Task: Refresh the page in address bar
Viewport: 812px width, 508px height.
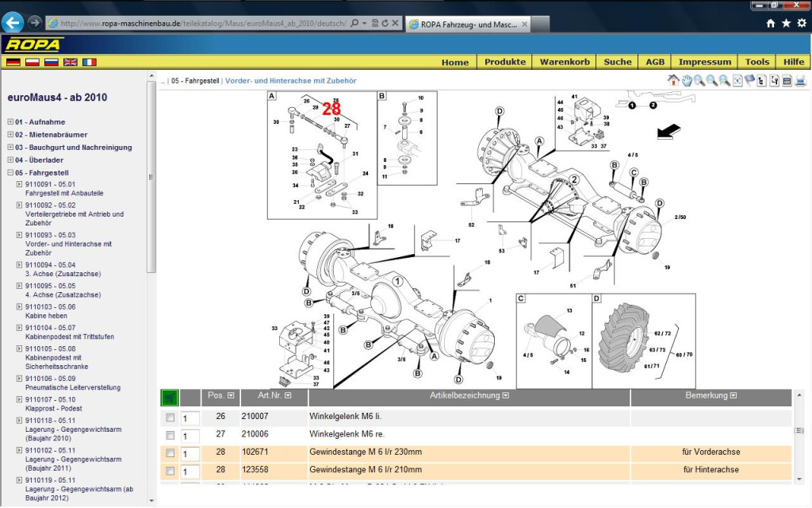Action: tap(385, 23)
